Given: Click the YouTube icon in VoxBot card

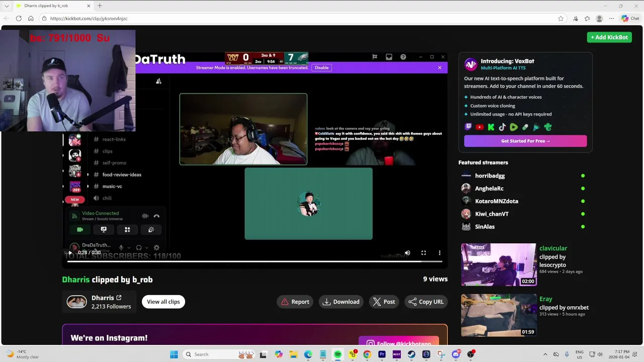Looking at the screenshot, I should coord(480,127).
